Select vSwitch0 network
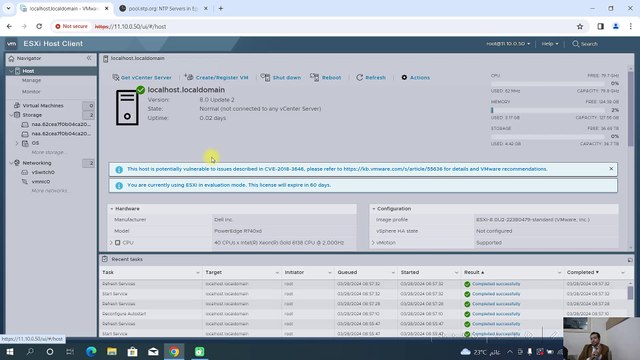The image size is (640, 360). (x=43, y=172)
